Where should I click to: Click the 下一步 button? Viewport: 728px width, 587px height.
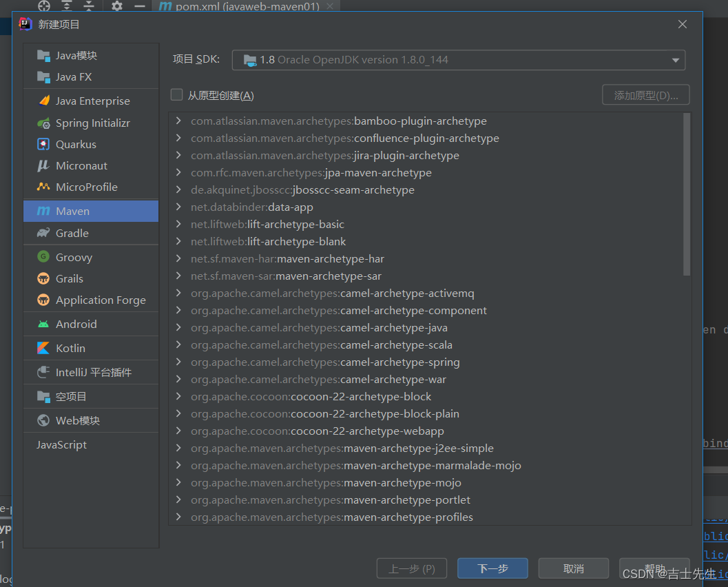(x=492, y=568)
